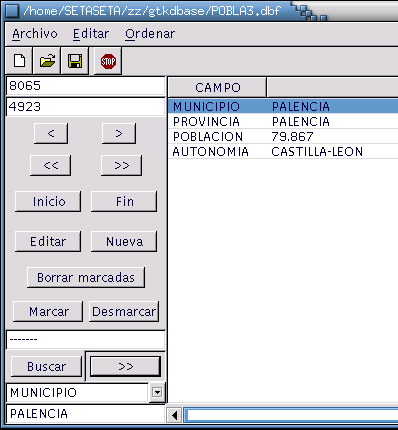Screen dimensions: 398x430
Task: Click the Editar button in left panel
Action: (48, 241)
